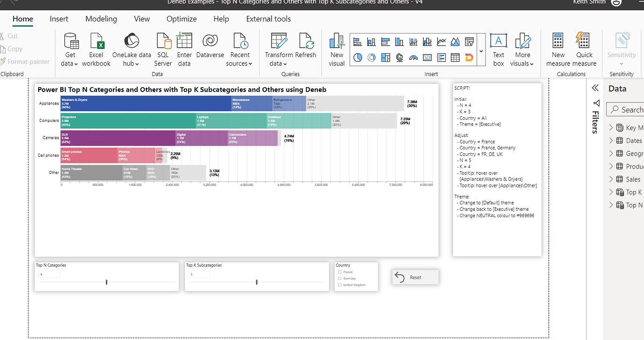This screenshot has height=340, width=644.
Task: Click the Dataverse icon
Action: coord(210,42)
